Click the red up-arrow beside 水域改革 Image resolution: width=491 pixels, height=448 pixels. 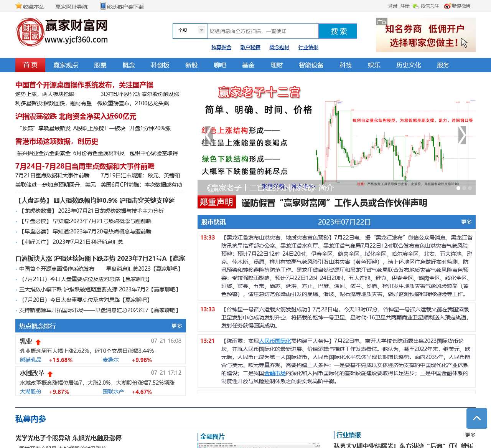point(51,374)
